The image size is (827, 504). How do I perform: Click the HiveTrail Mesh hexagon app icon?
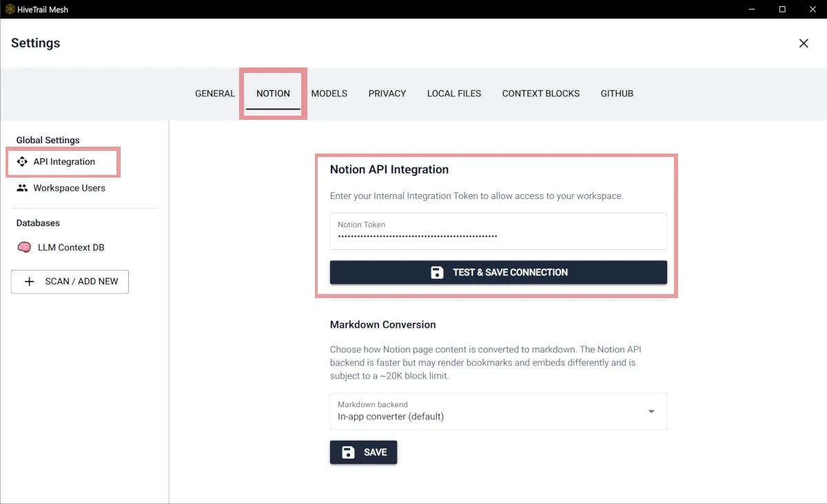click(10, 10)
